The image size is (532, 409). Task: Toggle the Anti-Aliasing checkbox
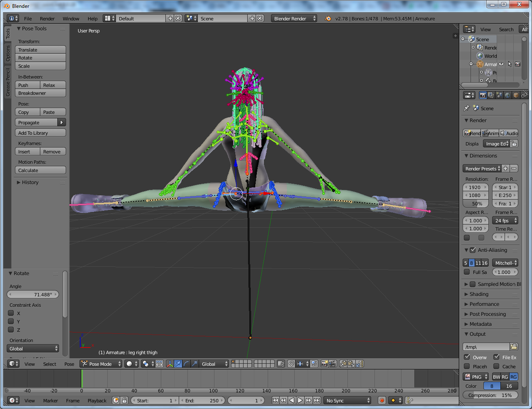pyautogui.click(x=472, y=250)
